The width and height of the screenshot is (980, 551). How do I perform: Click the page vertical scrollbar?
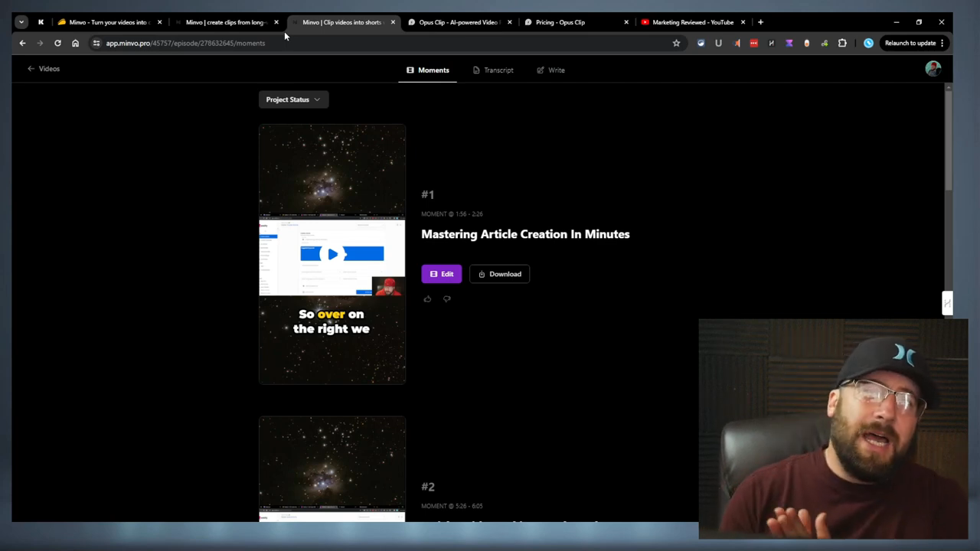(949, 139)
